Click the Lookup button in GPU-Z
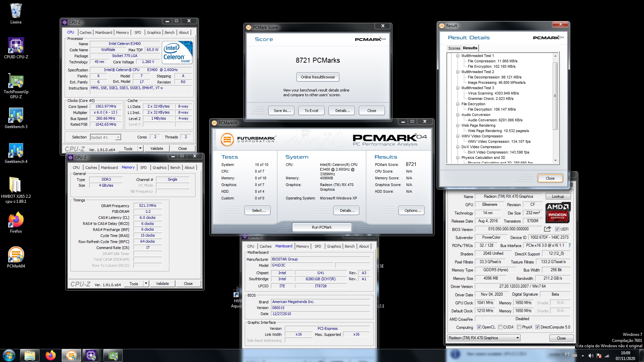This screenshot has height=362, width=644. tap(558, 196)
